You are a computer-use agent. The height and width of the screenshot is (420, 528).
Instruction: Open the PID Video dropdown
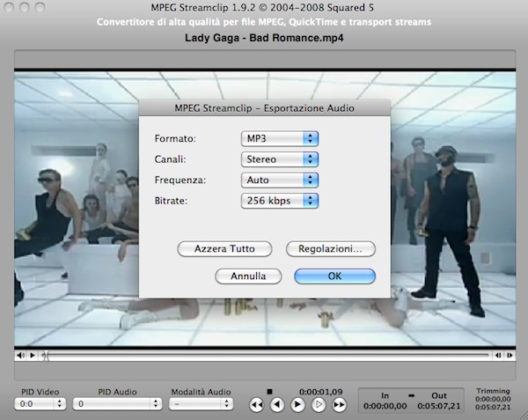point(40,403)
